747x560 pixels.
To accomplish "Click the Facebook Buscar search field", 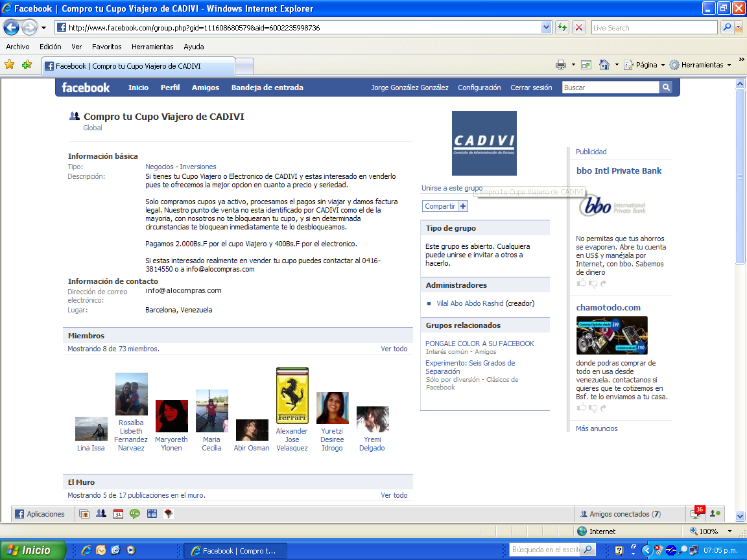I will (610, 87).
